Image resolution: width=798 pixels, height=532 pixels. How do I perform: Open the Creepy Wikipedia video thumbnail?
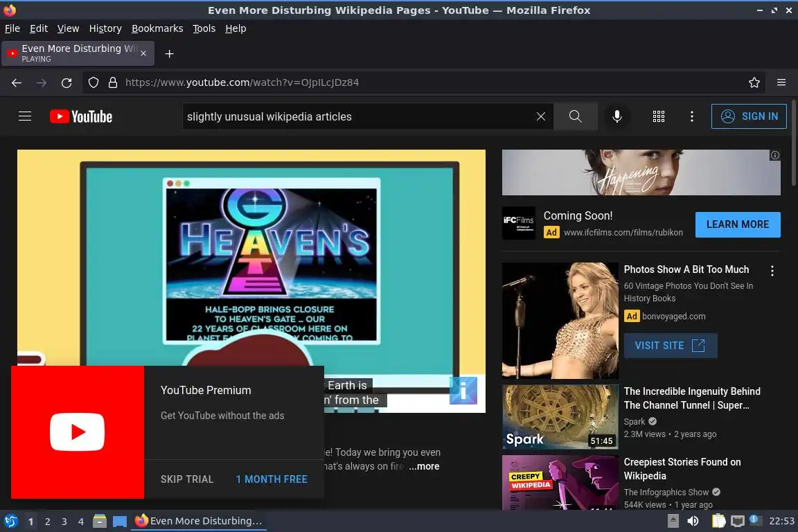pyautogui.click(x=560, y=483)
